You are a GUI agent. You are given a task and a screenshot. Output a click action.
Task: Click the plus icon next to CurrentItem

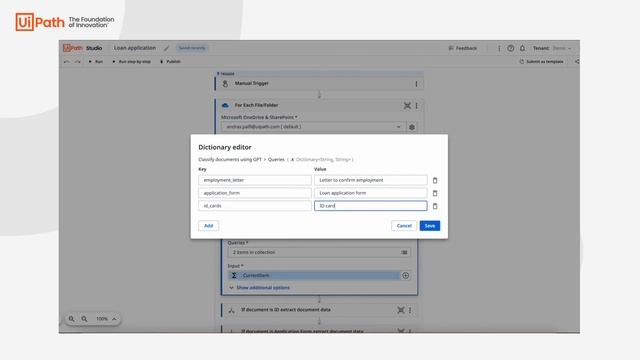point(405,276)
